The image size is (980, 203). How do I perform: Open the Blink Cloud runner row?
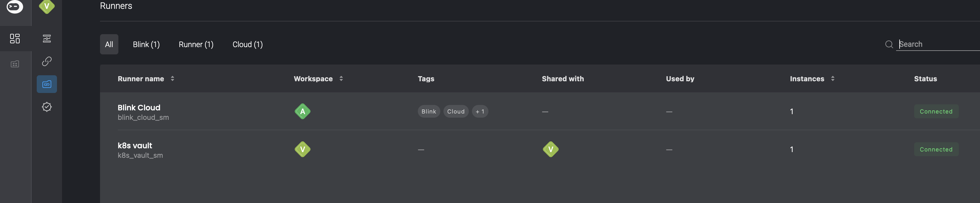click(x=540, y=111)
